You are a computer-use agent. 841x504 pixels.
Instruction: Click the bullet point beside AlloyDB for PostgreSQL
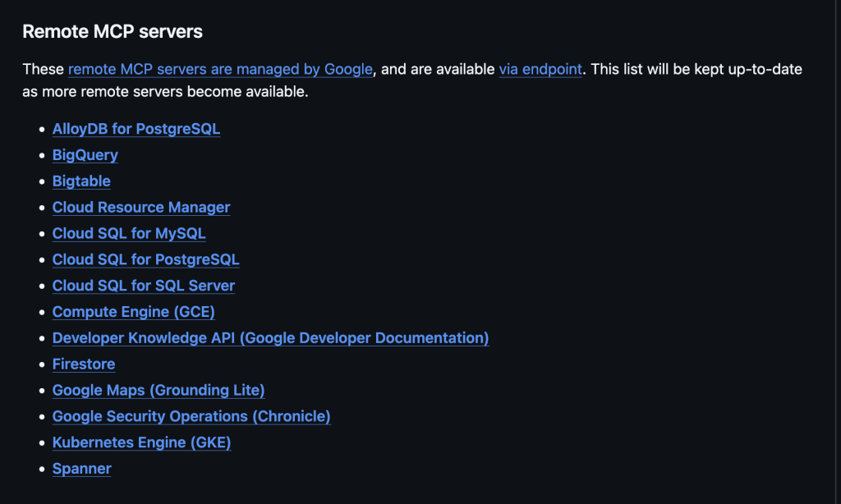[x=42, y=130]
